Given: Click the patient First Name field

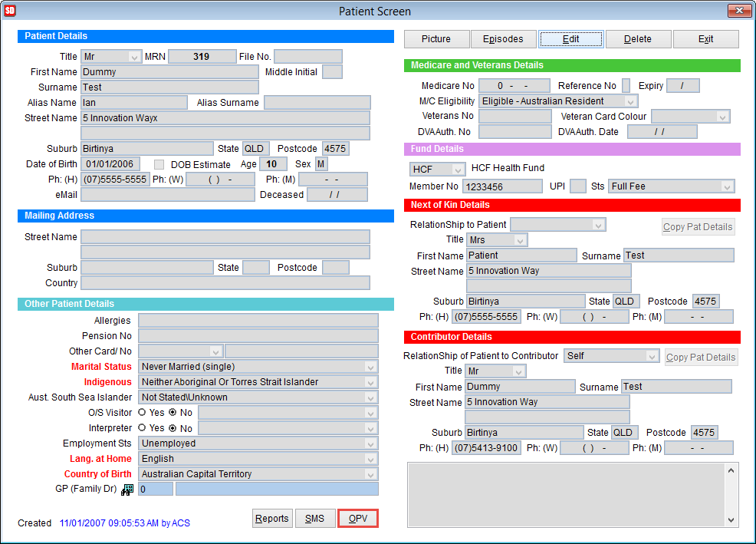Looking at the screenshot, I should point(169,72).
